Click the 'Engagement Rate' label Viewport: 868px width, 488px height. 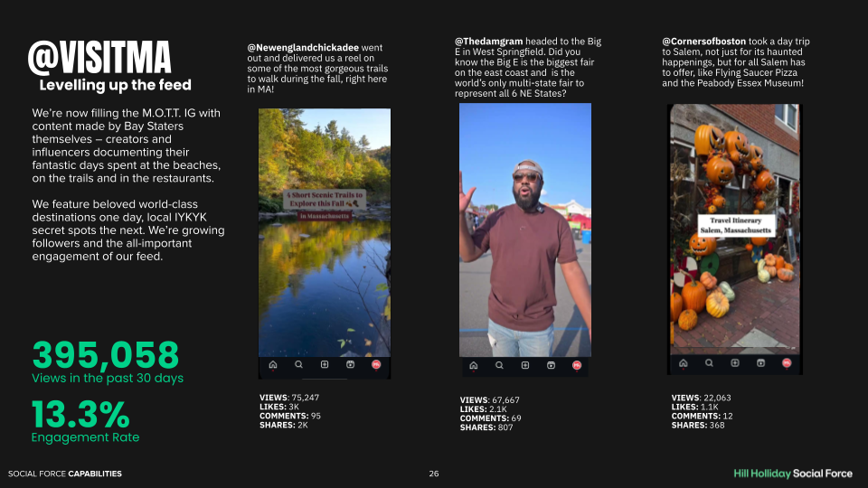tap(85, 437)
